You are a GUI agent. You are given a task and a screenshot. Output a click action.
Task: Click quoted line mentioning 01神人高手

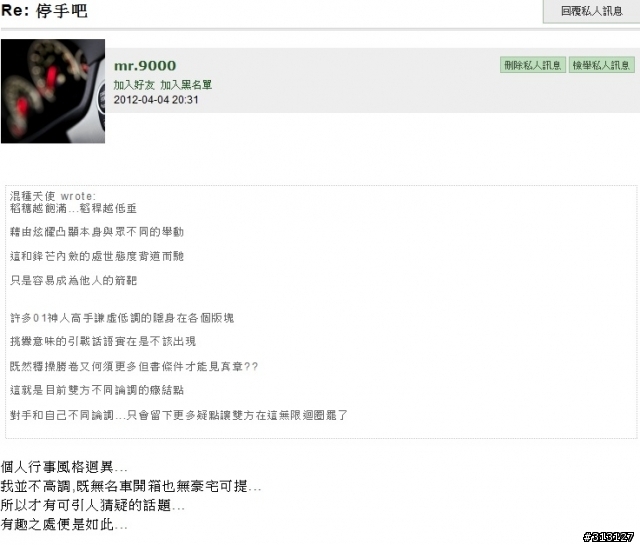[122, 318]
